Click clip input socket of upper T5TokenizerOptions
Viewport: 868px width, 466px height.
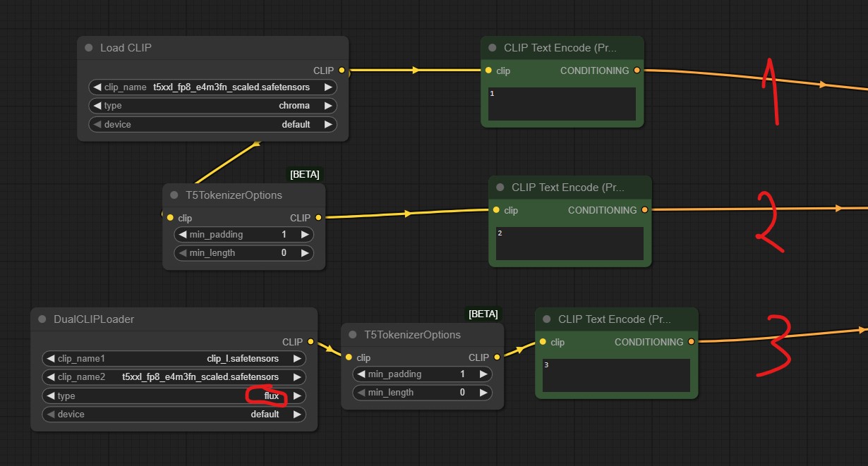pos(170,218)
